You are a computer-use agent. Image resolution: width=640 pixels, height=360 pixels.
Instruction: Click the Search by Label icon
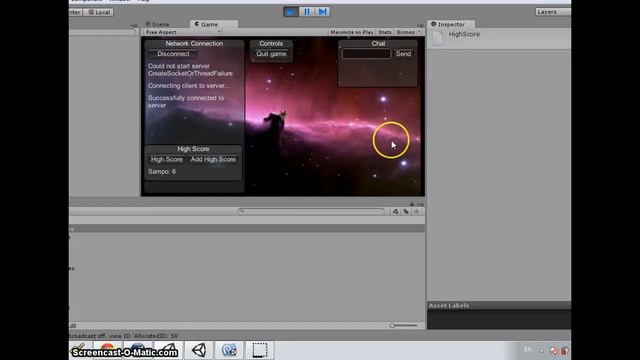(x=406, y=211)
